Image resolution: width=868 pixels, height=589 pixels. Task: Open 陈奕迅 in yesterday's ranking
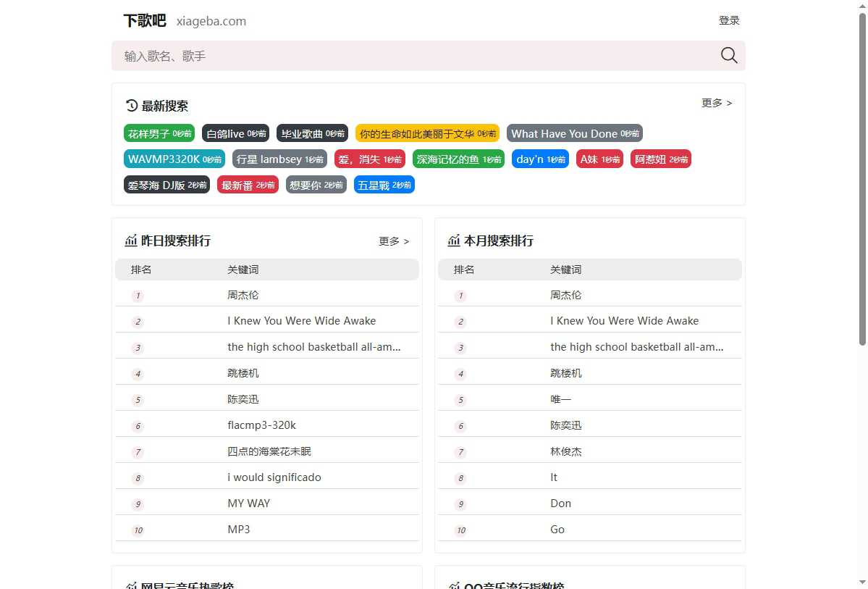pyautogui.click(x=243, y=399)
